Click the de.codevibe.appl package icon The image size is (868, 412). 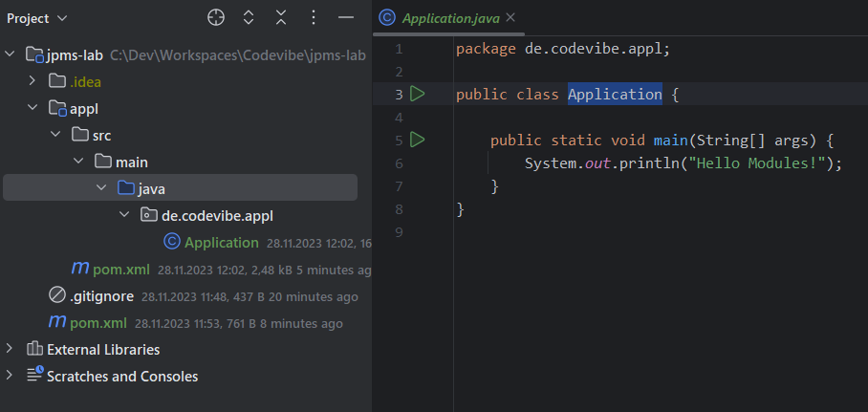[148, 215]
